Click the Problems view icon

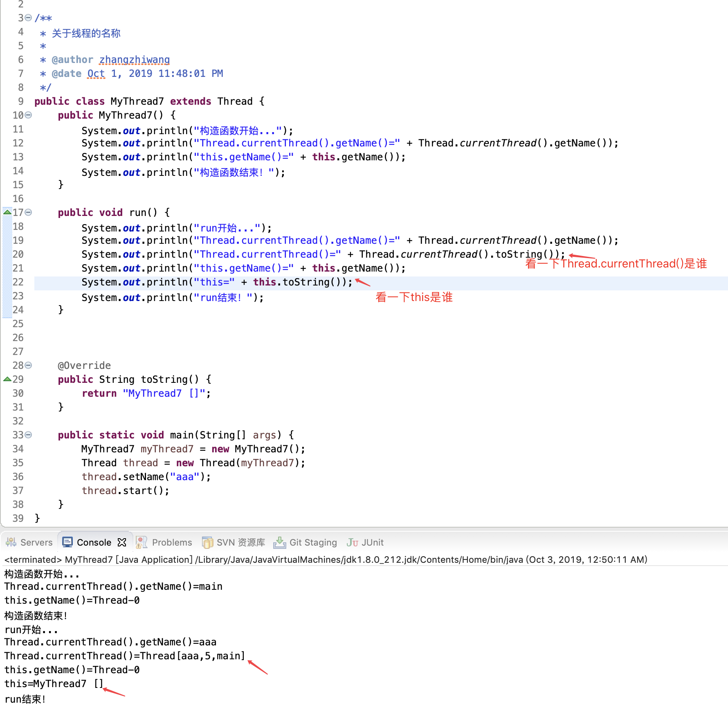[x=141, y=542]
